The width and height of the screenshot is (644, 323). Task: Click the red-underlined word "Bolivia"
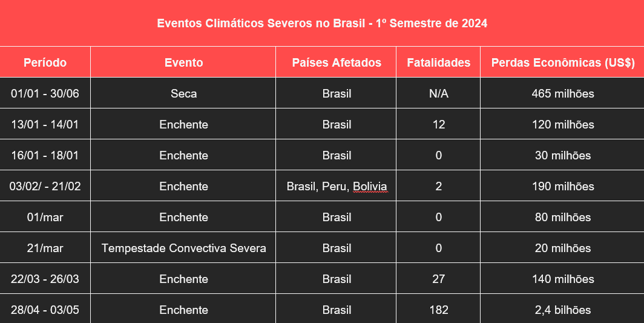point(370,187)
